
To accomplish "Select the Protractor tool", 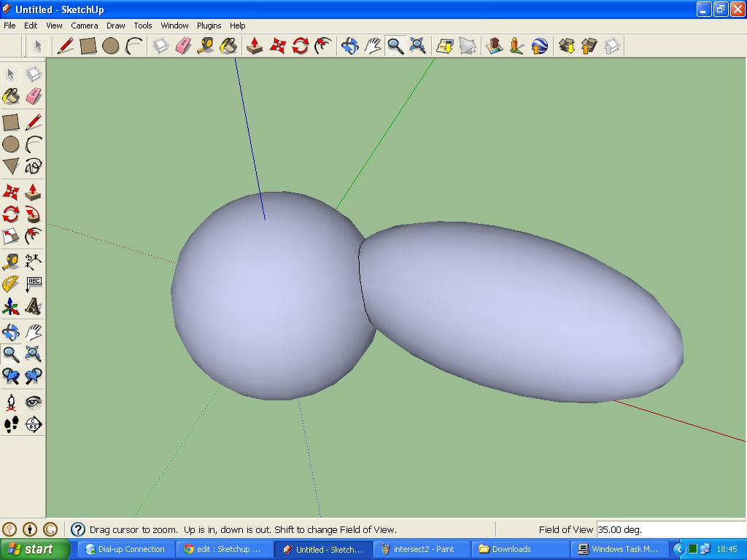I will (10, 284).
